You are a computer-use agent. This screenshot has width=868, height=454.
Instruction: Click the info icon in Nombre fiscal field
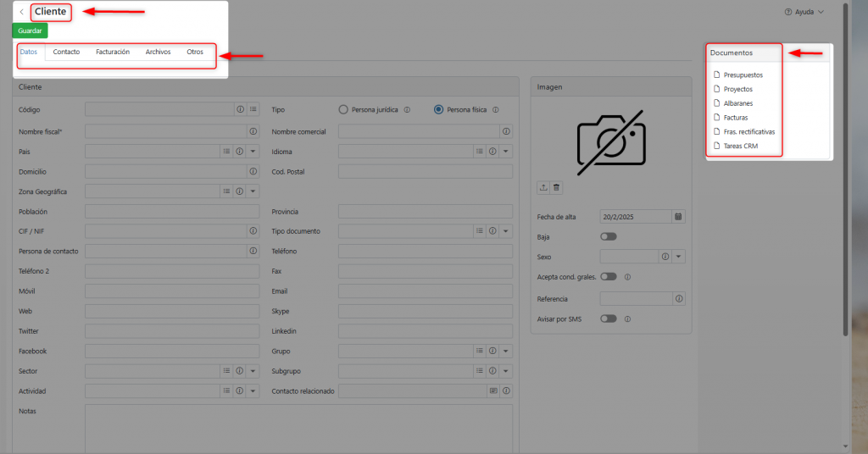tap(253, 131)
